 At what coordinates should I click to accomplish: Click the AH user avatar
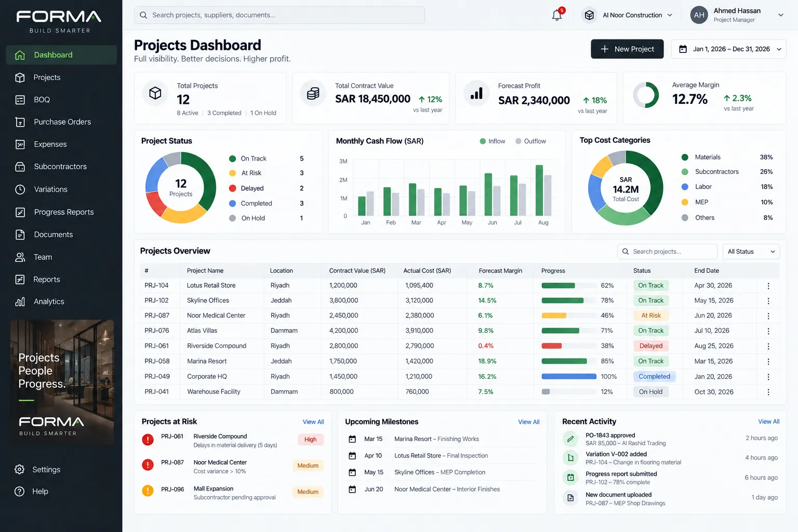(x=699, y=15)
